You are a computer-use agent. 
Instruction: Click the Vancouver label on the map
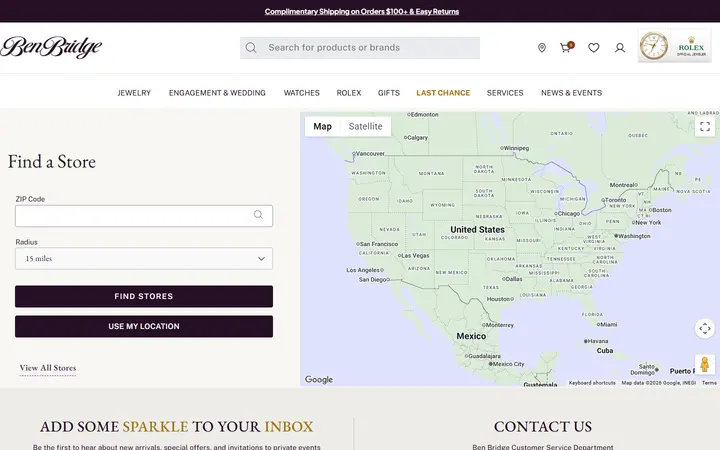(370, 153)
